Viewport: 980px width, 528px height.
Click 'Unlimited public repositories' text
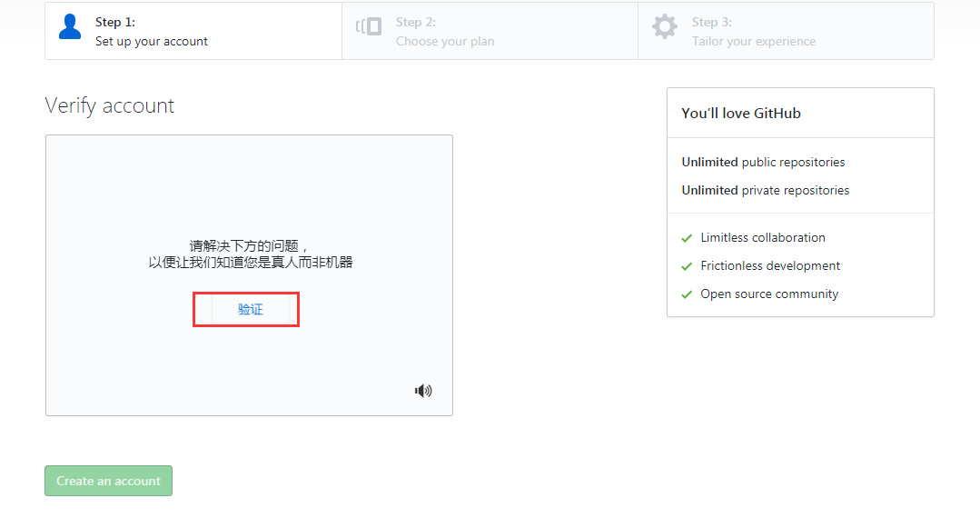click(763, 162)
